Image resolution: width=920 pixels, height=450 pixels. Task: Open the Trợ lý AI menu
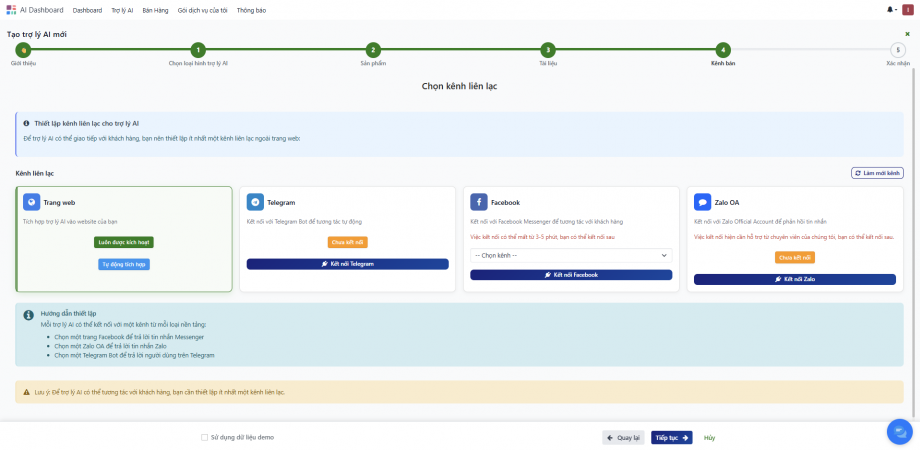click(x=122, y=10)
